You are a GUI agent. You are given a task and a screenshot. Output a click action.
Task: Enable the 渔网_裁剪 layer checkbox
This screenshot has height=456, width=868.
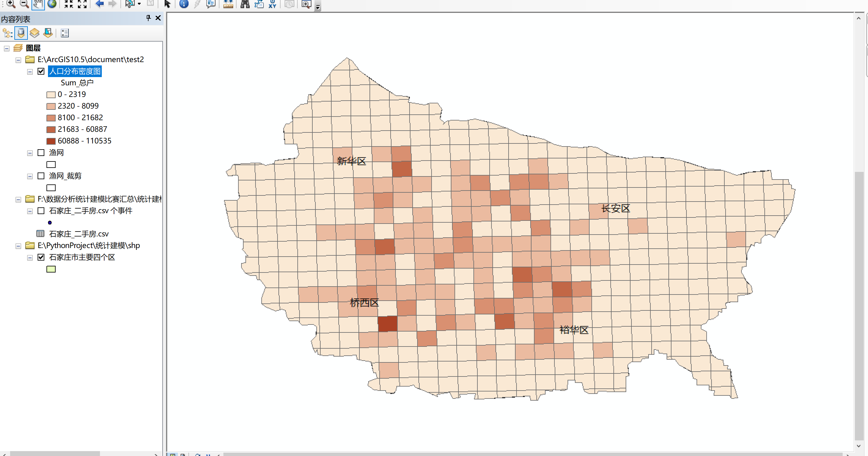tap(41, 176)
